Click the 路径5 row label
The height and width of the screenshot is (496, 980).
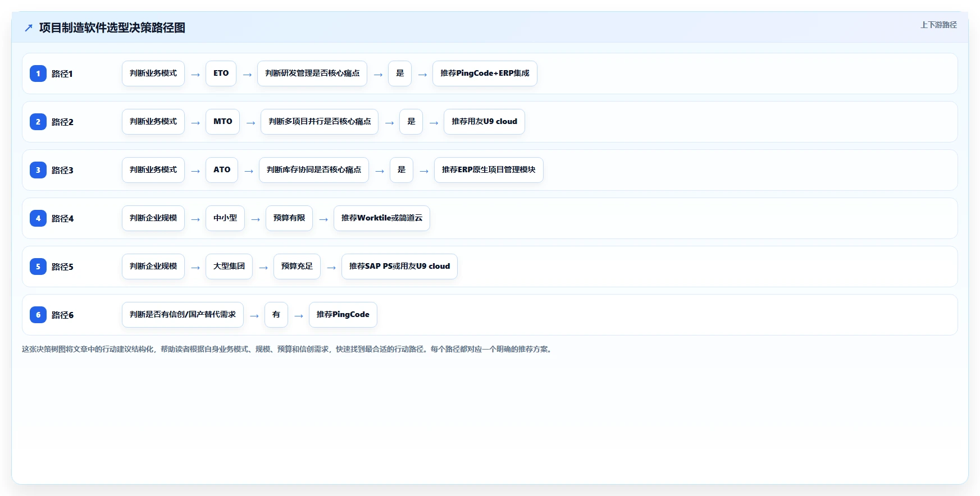(62, 267)
